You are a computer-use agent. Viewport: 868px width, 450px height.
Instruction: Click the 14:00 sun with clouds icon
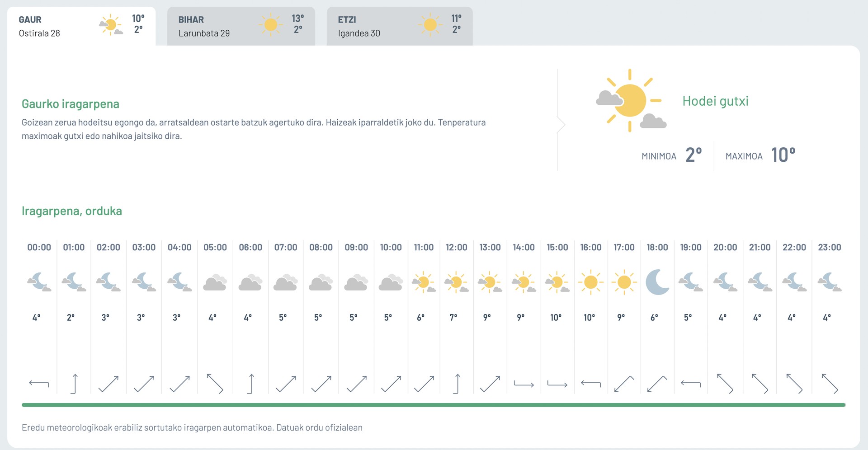pos(524,282)
